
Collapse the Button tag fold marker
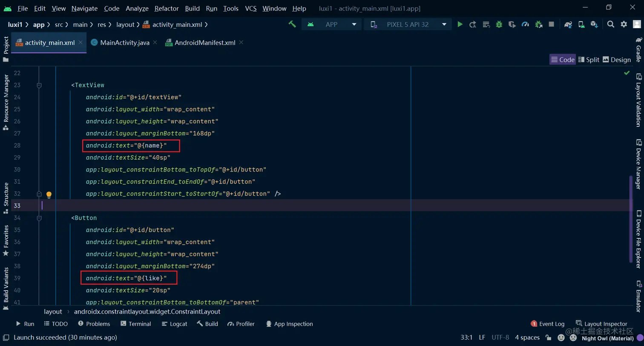39,218
